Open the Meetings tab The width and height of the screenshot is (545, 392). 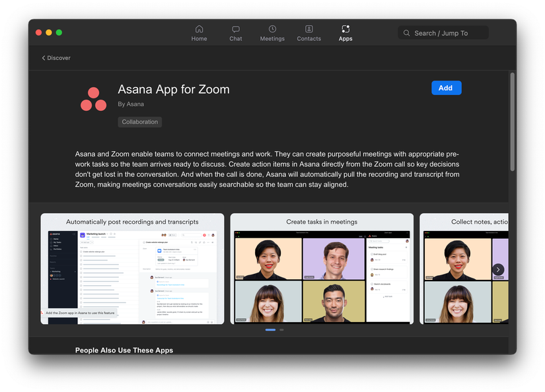click(272, 34)
